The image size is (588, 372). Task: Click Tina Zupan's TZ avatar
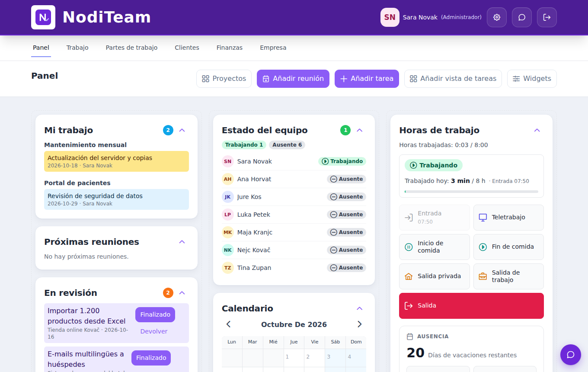point(228,268)
